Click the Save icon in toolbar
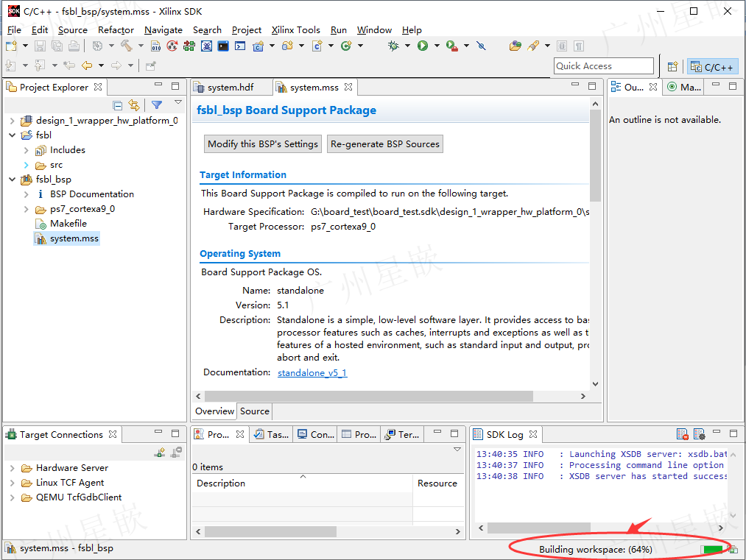Viewport: 746px width, 560px height. point(40,46)
